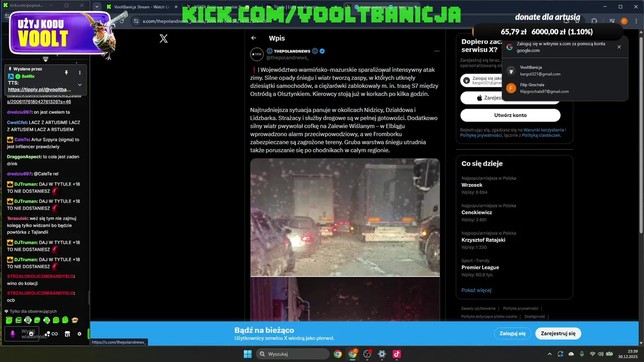The height and width of the screenshot is (362, 644).
Task: Reload the page with the refresh icon
Action: pyautogui.click(x=122, y=21)
